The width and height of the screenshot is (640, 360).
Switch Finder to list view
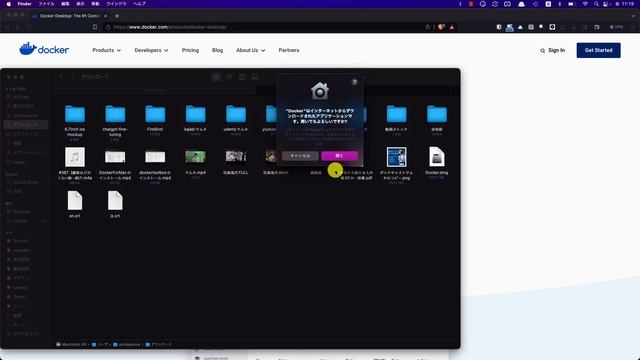tap(229, 77)
